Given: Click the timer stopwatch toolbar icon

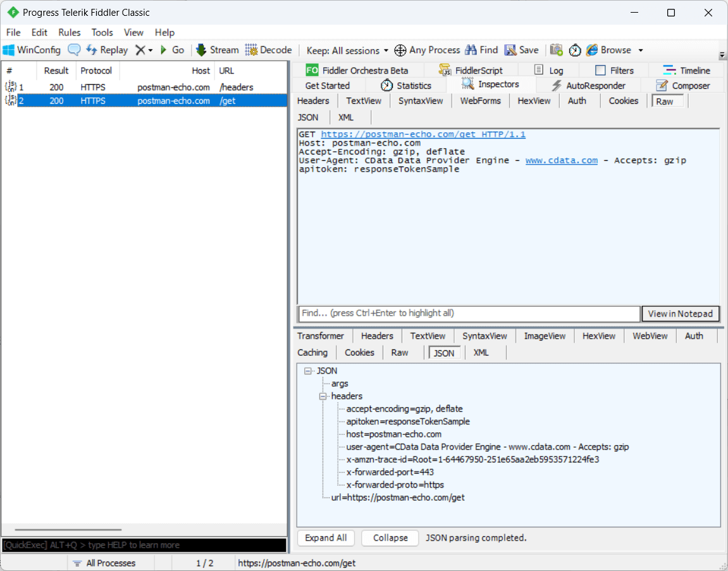Looking at the screenshot, I should (575, 50).
